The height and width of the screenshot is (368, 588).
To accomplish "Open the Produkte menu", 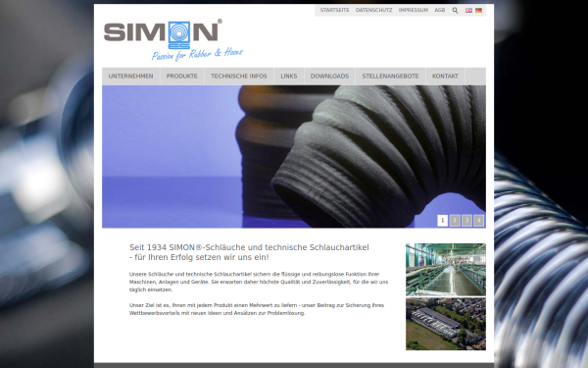I will pos(182,77).
